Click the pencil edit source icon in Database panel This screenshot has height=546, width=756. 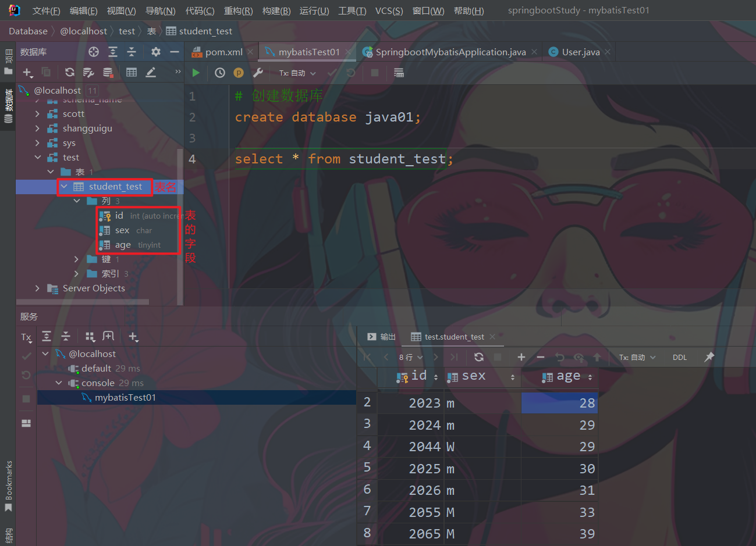tap(151, 72)
